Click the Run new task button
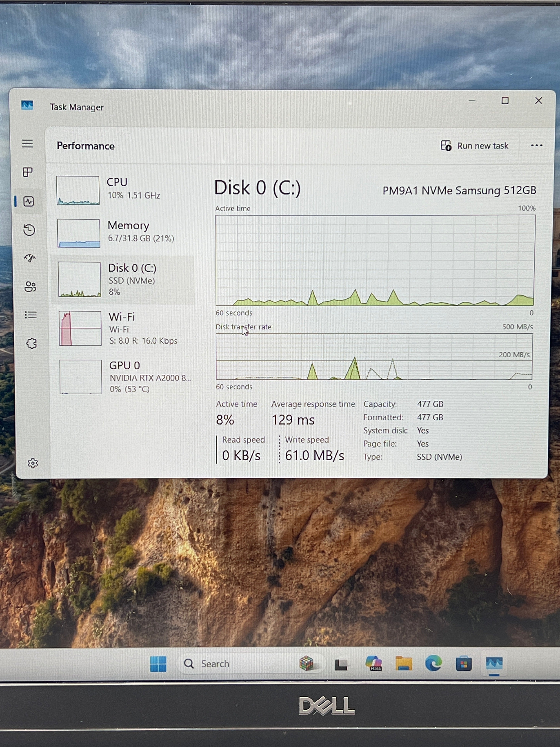Image resolution: width=560 pixels, height=747 pixels. (x=474, y=146)
